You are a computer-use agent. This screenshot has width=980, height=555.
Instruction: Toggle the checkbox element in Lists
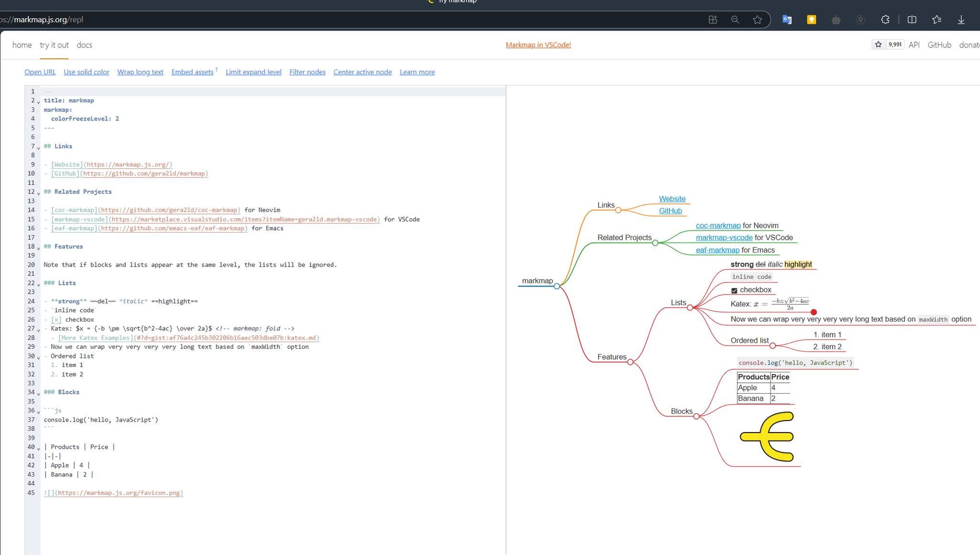point(735,289)
